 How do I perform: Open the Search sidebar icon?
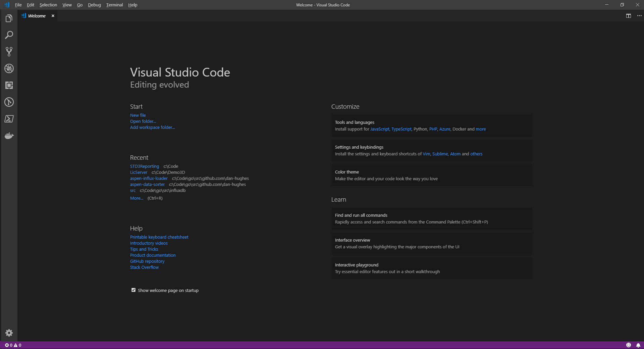coord(9,35)
